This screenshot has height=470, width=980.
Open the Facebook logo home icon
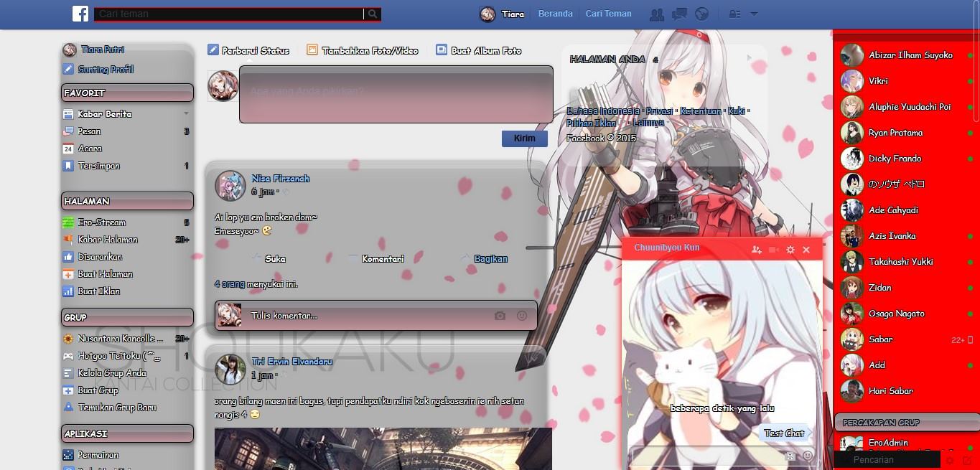point(80,14)
